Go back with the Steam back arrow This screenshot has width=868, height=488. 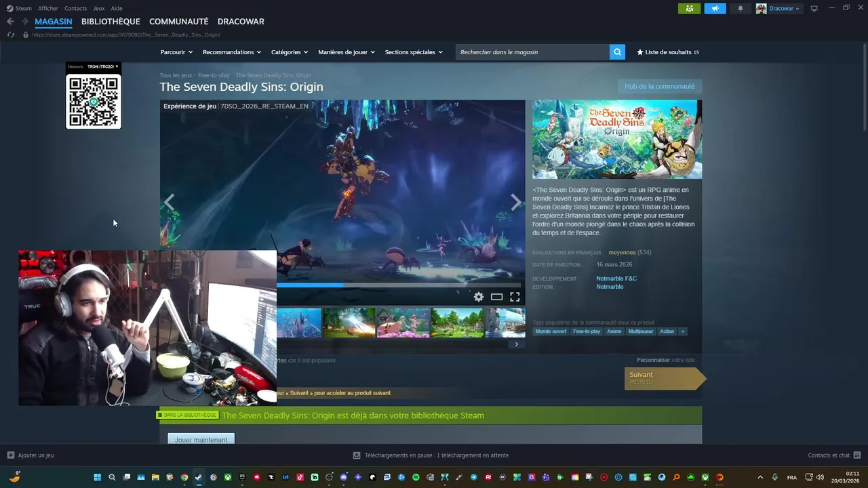10,22
